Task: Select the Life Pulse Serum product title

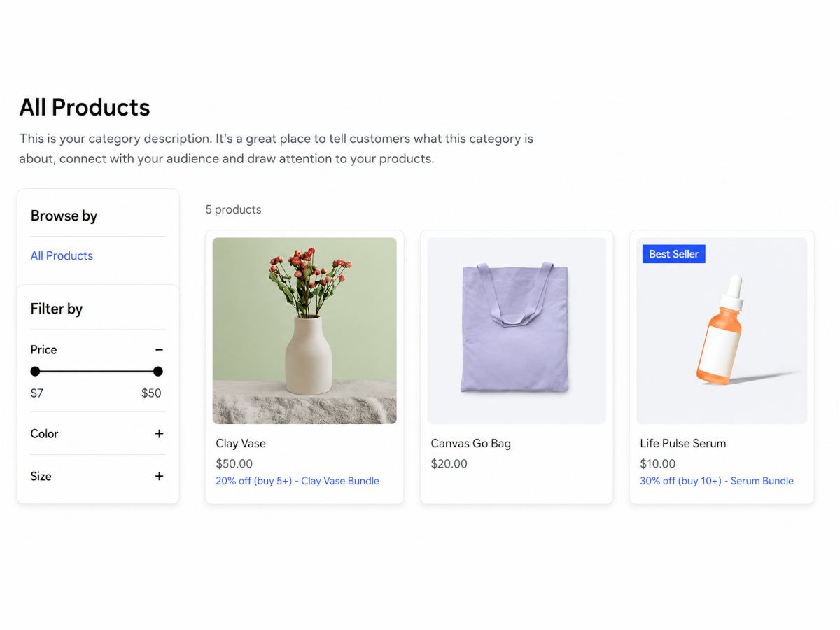Action: [683, 443]
